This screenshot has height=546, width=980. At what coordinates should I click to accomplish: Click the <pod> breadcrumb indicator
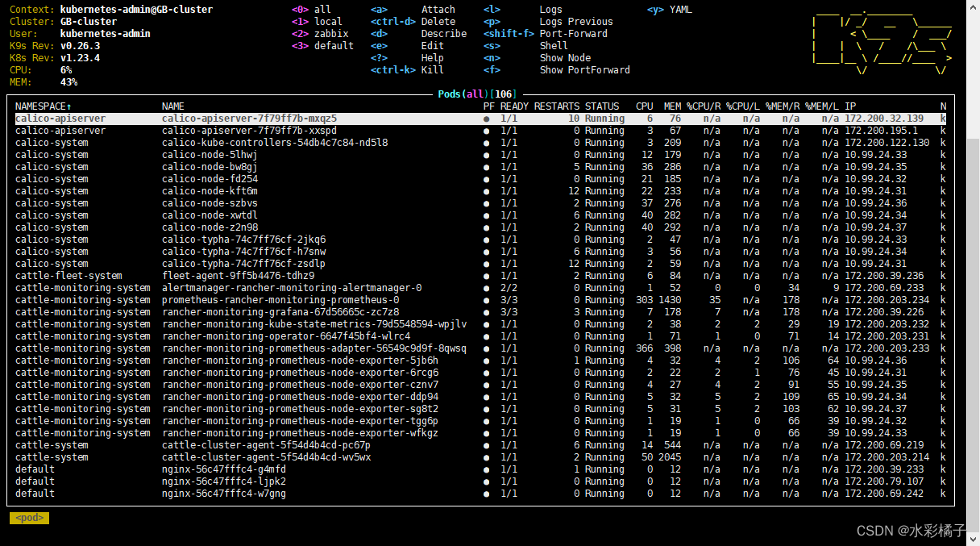pyautogui.click(x=29, y=518)
